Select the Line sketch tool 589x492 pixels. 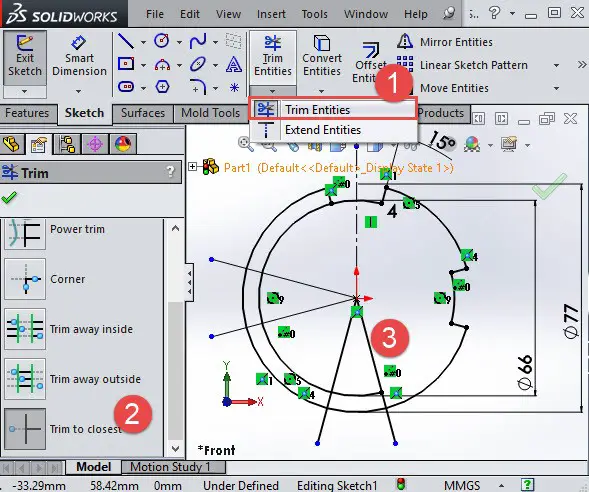point(126,41)
